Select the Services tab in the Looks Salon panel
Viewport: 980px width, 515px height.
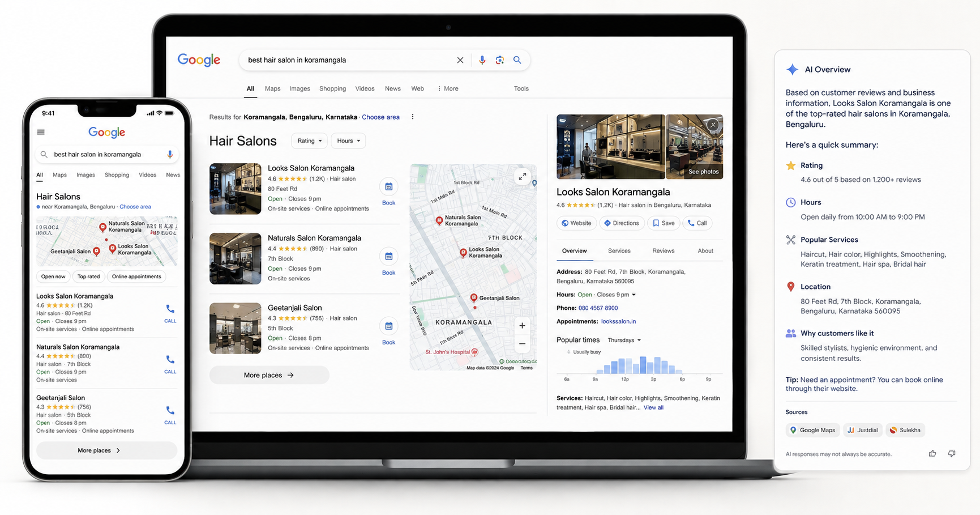tap(619, 251)
